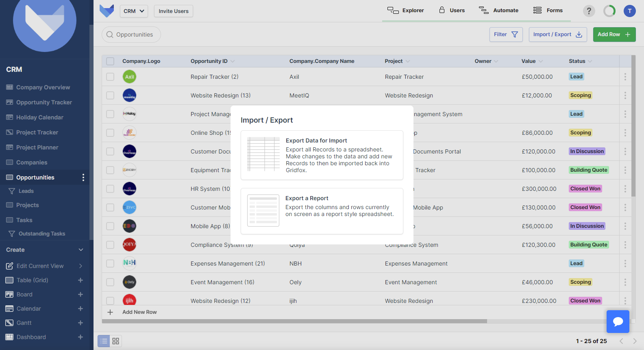This screenshot has height=350, width=644.
Task: Check the Online Shop row checkbox
Action: 110,133
